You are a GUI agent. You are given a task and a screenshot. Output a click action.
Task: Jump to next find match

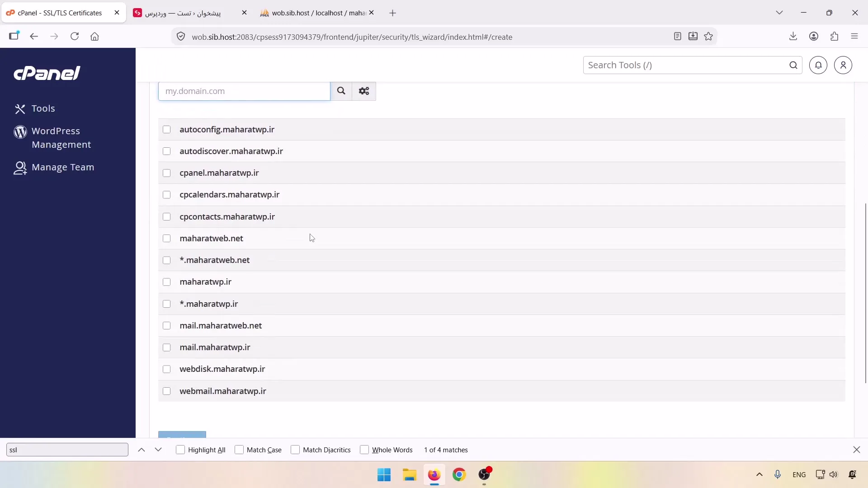click(x=158, y=450)
